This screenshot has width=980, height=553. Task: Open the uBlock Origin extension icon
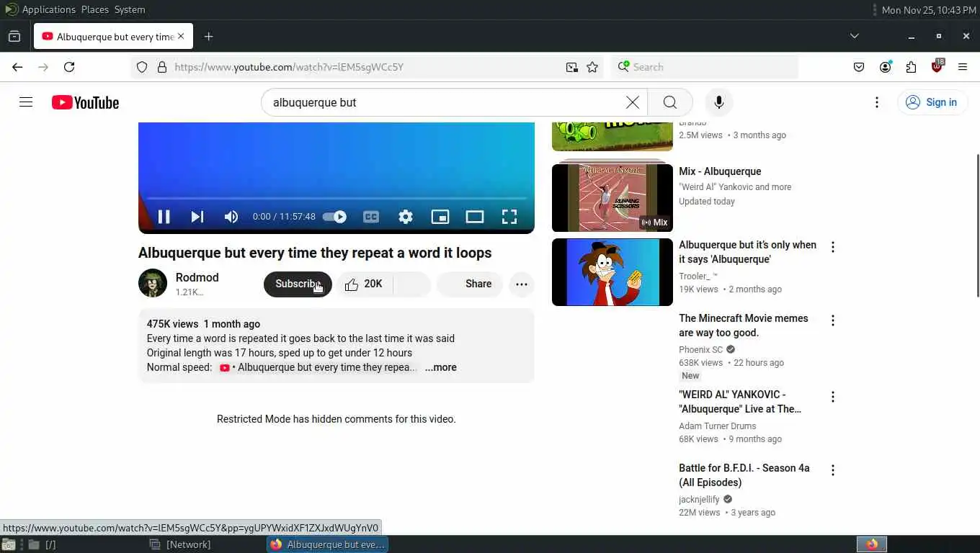coord(937,66)
